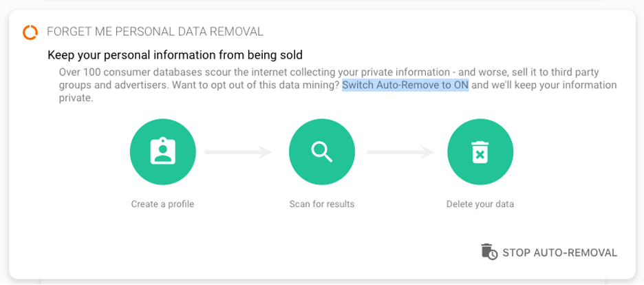
Task: Click the orange Forget Me logo icon
Action: click(x=30, y=32)
